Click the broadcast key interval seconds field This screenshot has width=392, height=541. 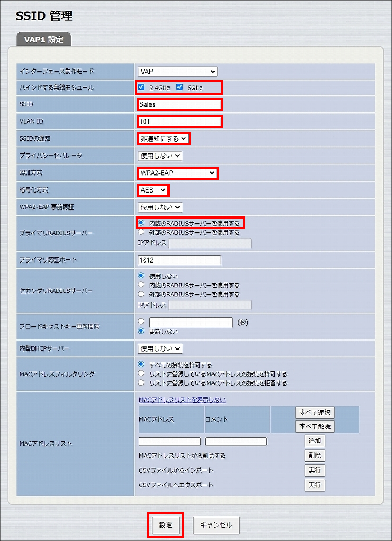click(x=191, y=322)
